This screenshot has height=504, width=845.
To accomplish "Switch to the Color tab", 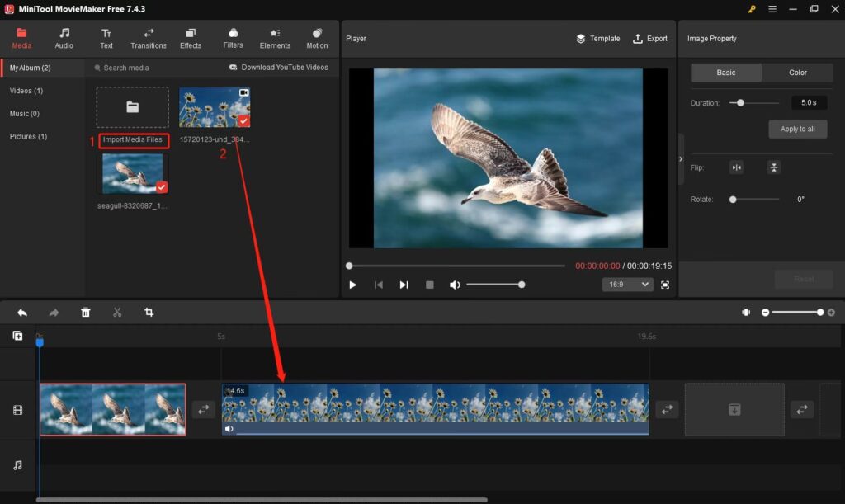I will click(x=797, y=73).
